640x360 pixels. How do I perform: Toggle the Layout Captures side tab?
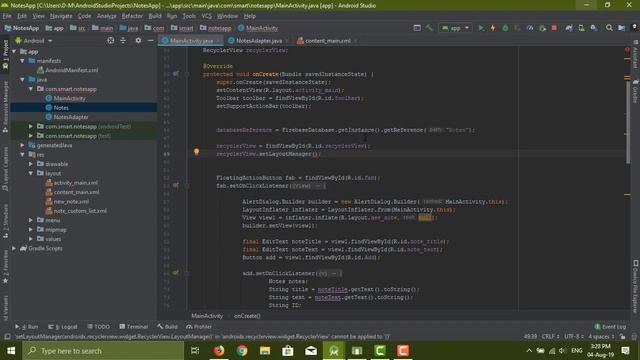pyautogui.click(x=5, y=169)
